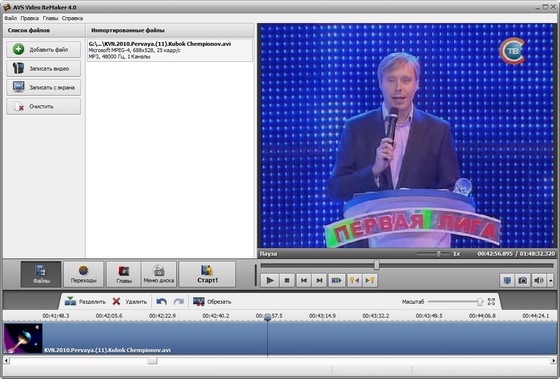Take a snapshot with the camera icon
This screenshot has width=560, height=379.
coord(522,281)
